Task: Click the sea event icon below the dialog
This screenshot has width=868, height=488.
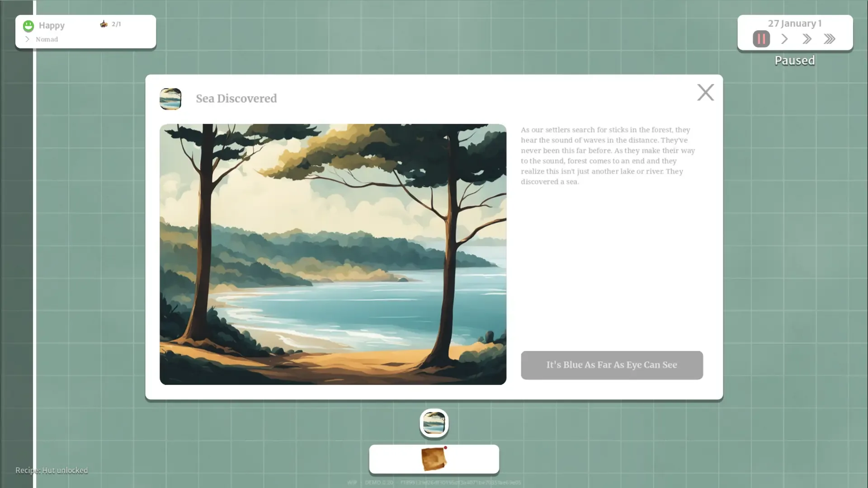Action: pos(434,423)
